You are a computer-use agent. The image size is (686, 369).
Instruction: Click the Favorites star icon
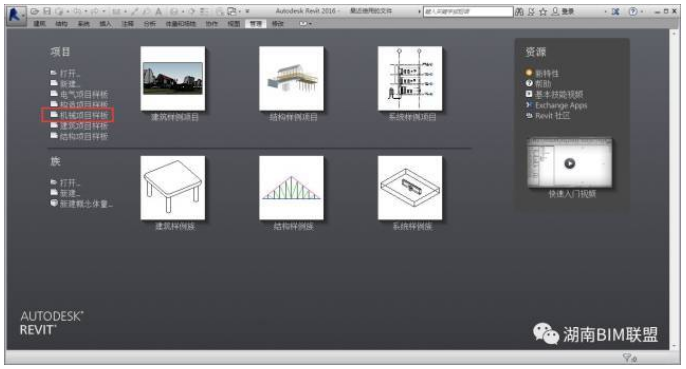click(x=543, y=12)
